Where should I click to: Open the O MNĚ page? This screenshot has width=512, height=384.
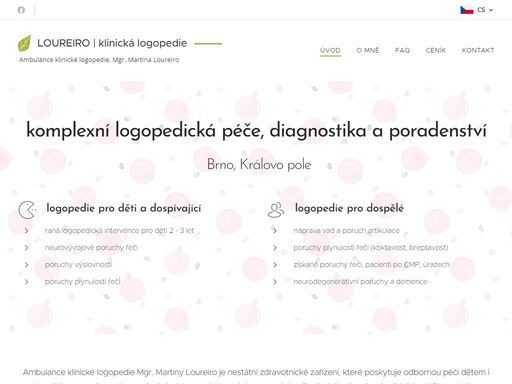point(368,50)
